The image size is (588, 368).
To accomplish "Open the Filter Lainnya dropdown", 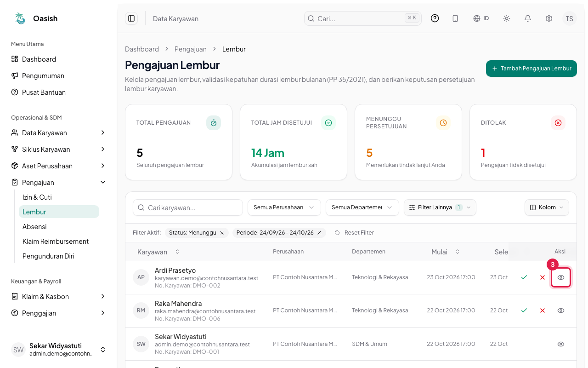I will (x=440, y=207).
